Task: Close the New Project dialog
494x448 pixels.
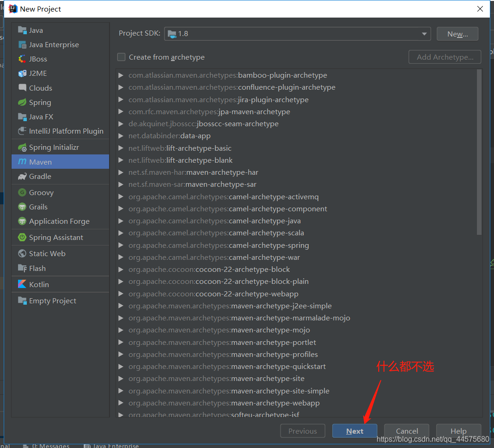Action: coord(480,9)
